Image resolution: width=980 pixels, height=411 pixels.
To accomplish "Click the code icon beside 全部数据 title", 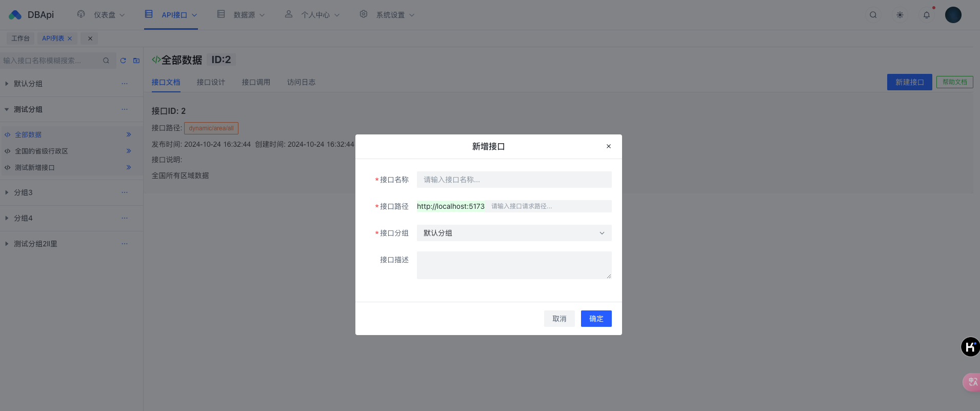I will pyautogui.click(x=156, y=60).
